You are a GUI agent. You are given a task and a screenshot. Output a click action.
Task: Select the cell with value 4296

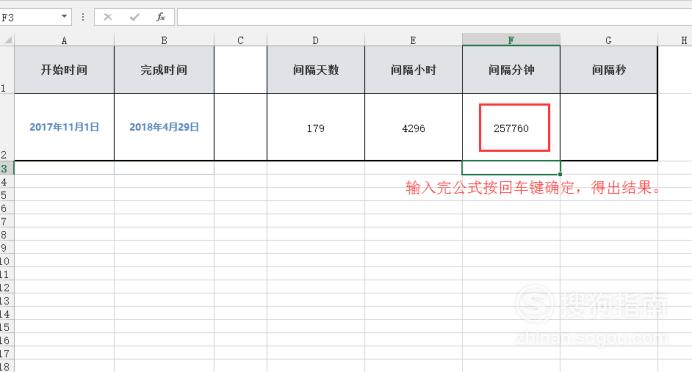point(414,127)
